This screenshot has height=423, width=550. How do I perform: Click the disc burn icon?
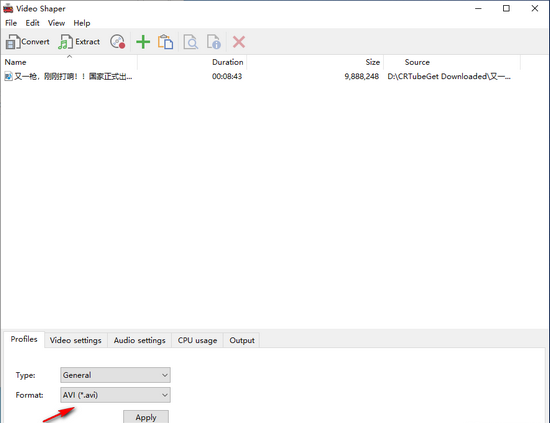(x=118, y=42)
